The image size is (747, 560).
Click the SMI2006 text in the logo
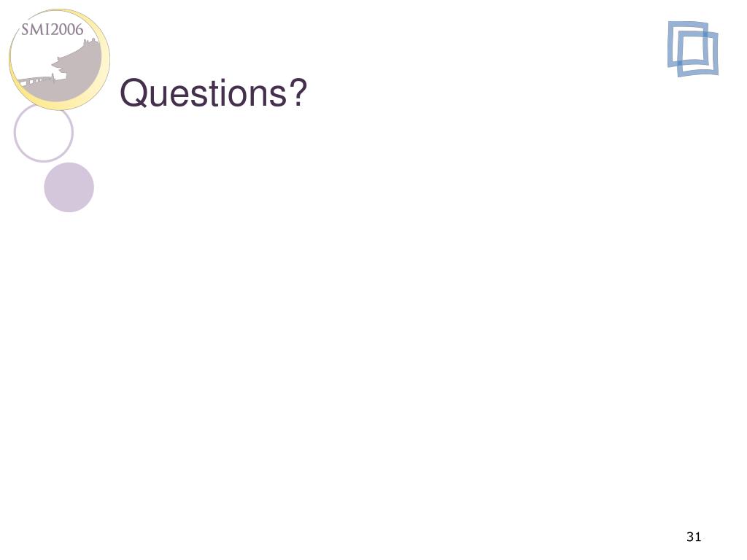point(53,29)
